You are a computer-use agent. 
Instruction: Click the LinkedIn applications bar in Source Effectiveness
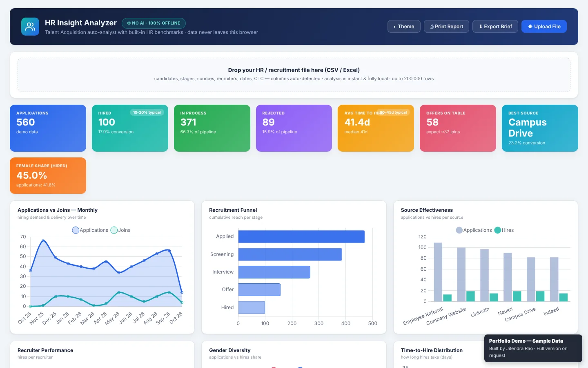[484, 275]
